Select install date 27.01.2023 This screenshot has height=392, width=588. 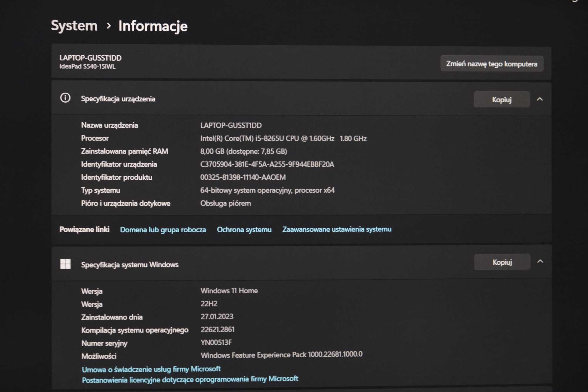click(x=217, y=317)
